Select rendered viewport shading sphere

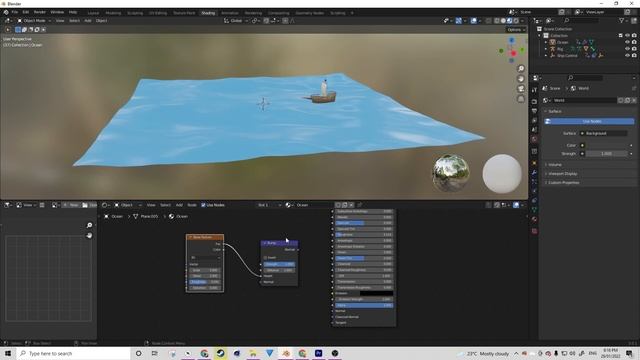[516, 20]
